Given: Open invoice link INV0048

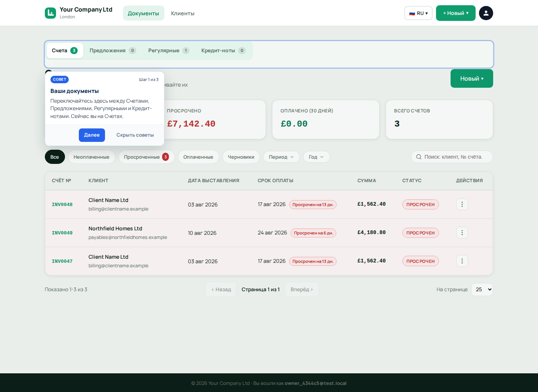Looking at the screenshot, I should click(62, 205).
